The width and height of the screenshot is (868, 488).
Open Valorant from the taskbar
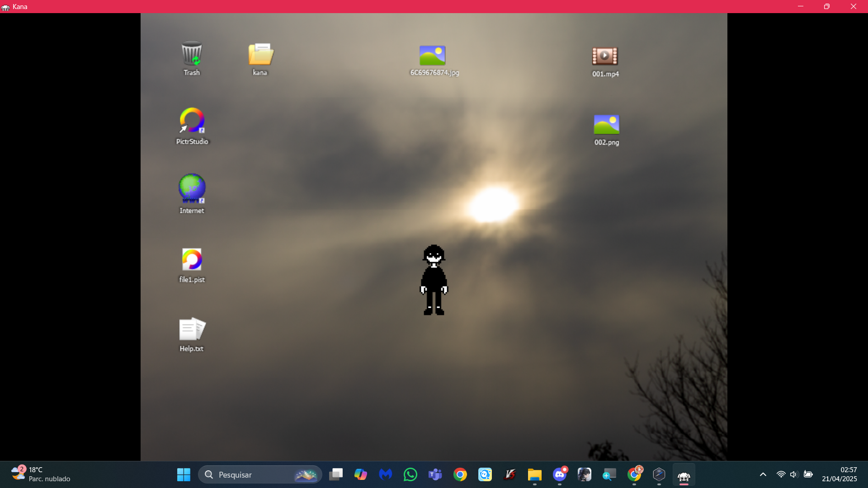(x=510, y=474)
